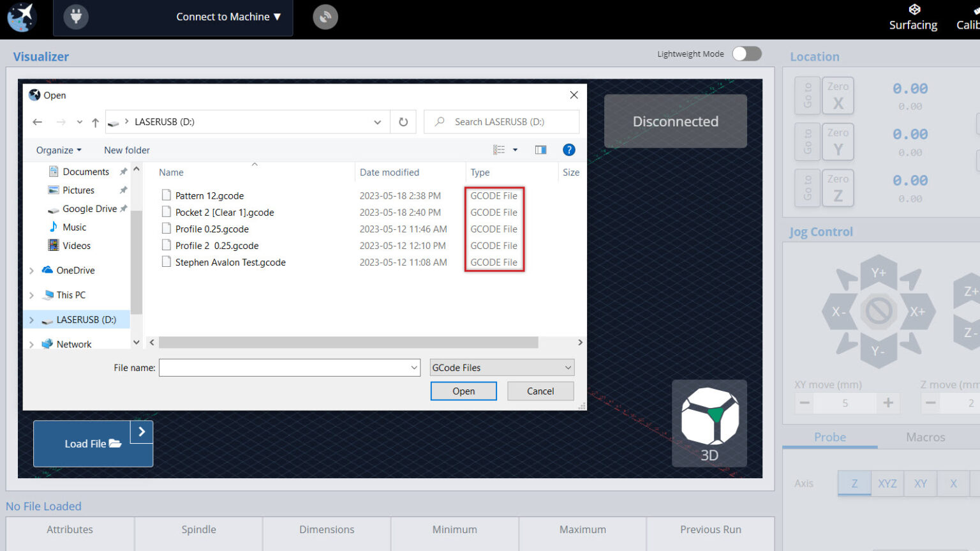Switch to the Macros tab
Image resolution: width=980 pixels, height=551 pixels.
925,437
